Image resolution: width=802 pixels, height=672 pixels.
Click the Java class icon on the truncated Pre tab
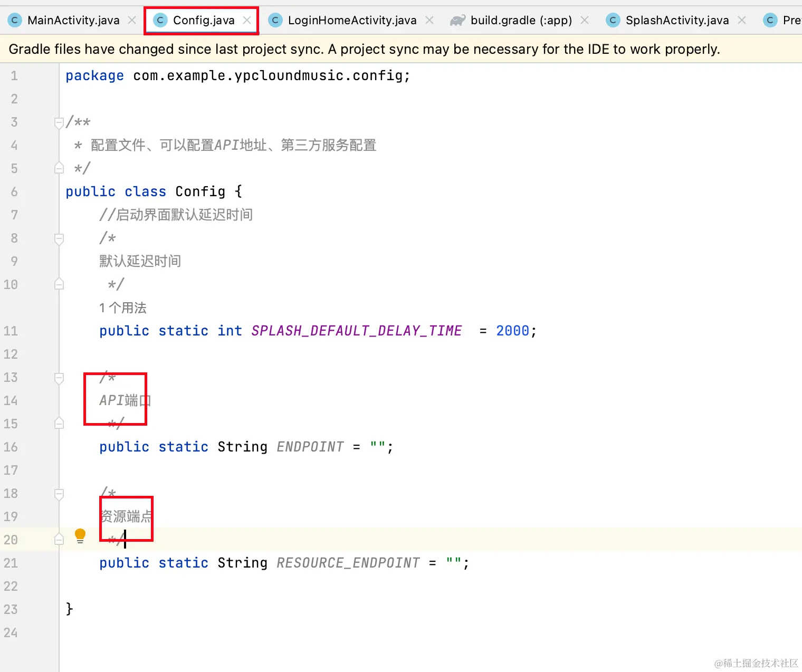(769, 20)
